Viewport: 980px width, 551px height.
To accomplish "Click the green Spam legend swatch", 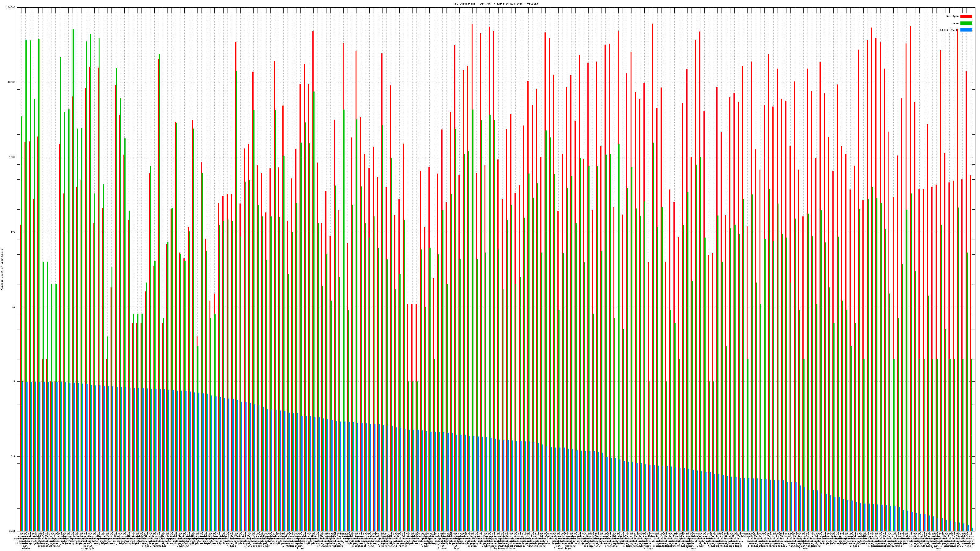I will tap(966, 23).
